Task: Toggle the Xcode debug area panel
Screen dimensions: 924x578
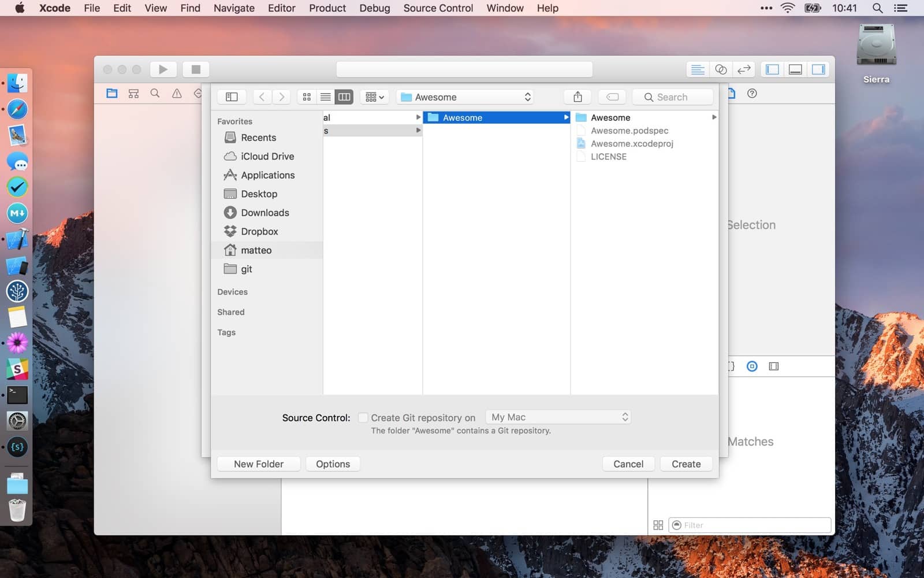Action: coord(795,69)
